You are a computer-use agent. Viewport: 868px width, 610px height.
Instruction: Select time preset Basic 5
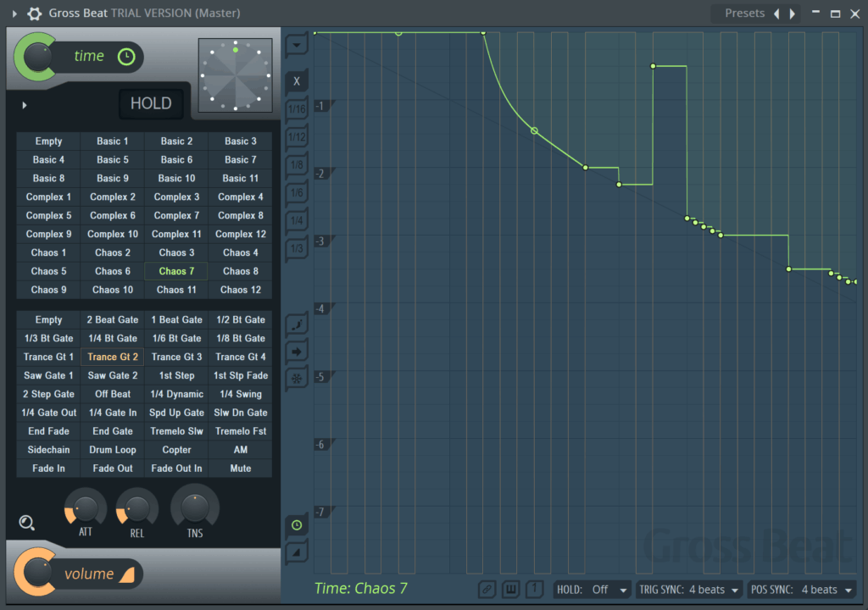[x=113, y=160]
